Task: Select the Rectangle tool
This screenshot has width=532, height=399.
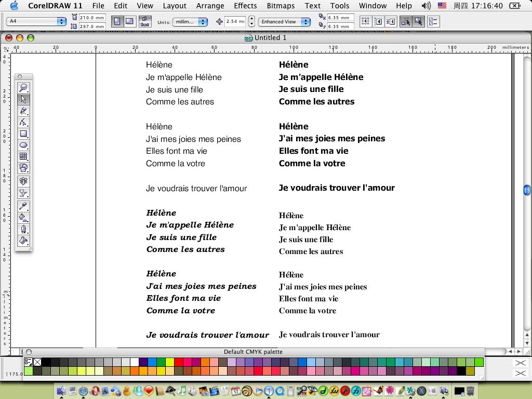Action: [23, 134]
